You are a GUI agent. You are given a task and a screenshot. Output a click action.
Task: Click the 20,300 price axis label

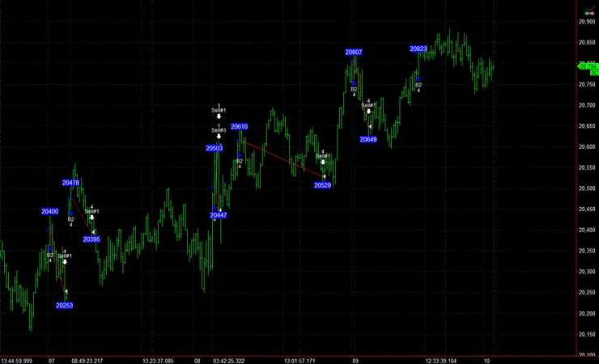coord(587,272)
